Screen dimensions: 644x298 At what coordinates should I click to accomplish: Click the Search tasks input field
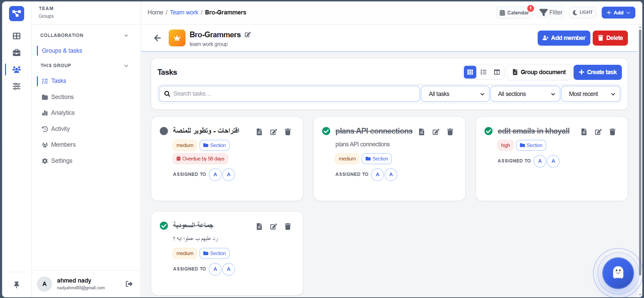[289, 94]
